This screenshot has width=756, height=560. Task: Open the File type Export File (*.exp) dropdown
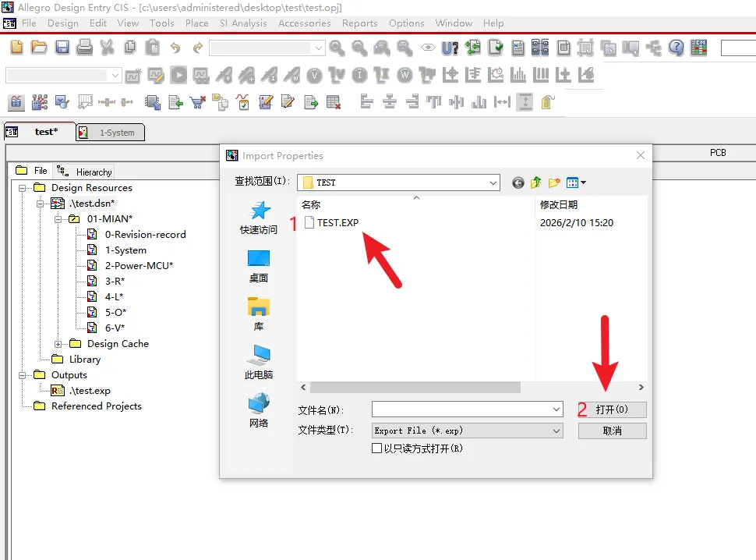click(x=556, y=431)
